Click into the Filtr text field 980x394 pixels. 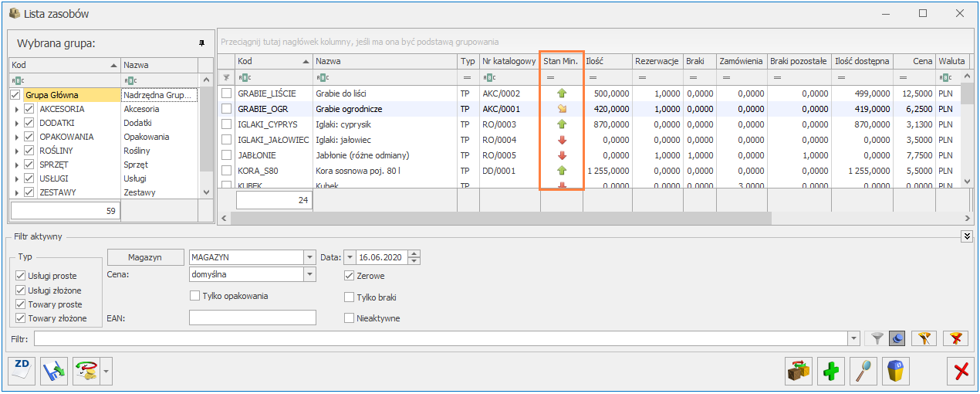[441, 338]
